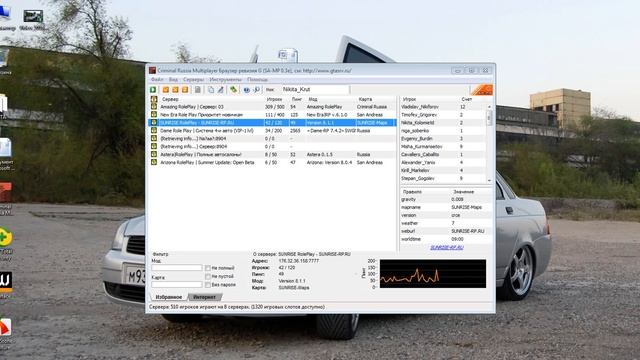
Task: Click the orange SA-MP logo at toolbar right
Action: (482, 90)
